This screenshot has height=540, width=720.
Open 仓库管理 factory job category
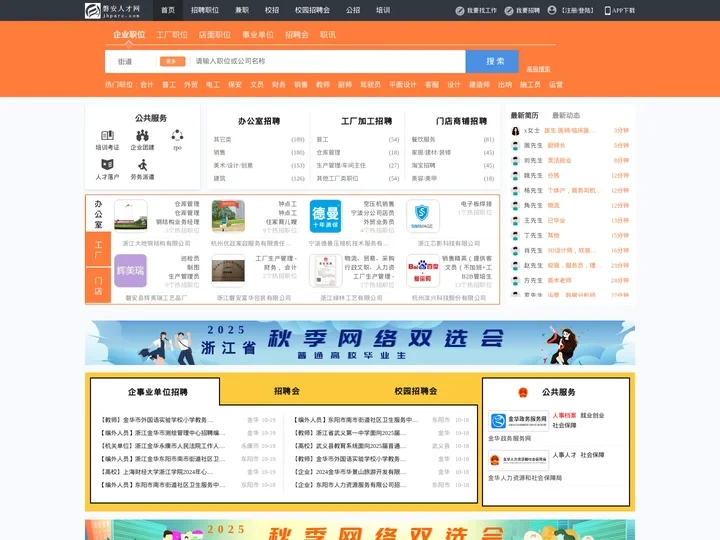point(328,152)
